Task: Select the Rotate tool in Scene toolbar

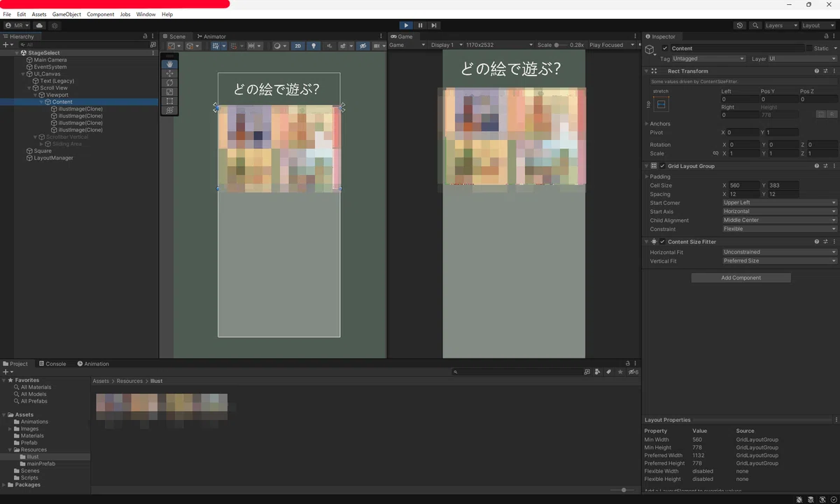Action: click(x=169, y=83)
